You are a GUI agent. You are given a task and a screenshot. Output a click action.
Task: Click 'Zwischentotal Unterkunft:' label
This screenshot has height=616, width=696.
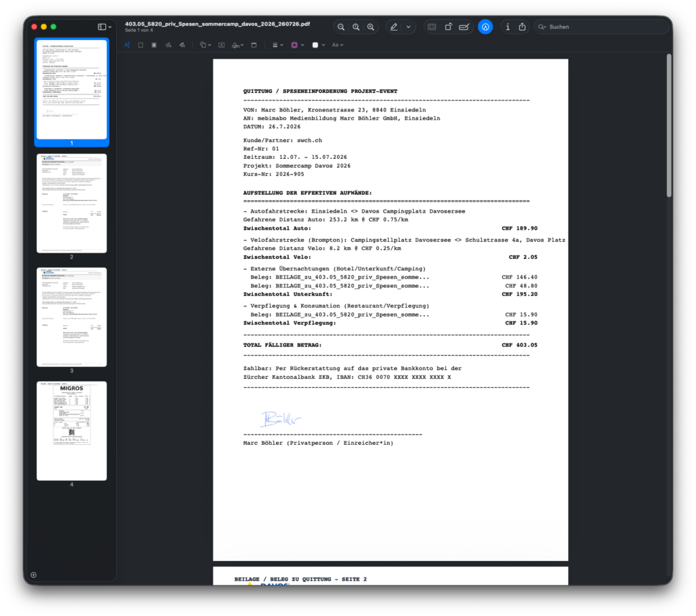(288, 295)
